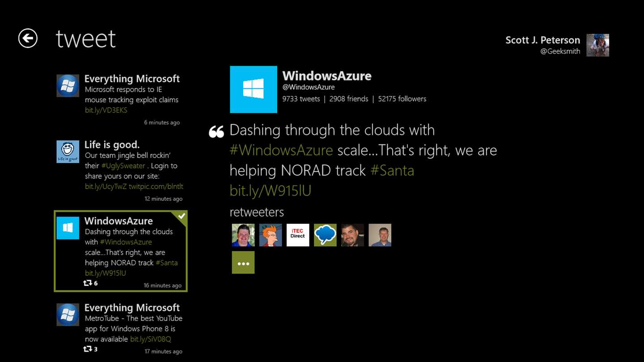Open #WindowsAzure hashtag in the large tweet
The height and width of the screenshot is (362, 644).
(281, 150)
